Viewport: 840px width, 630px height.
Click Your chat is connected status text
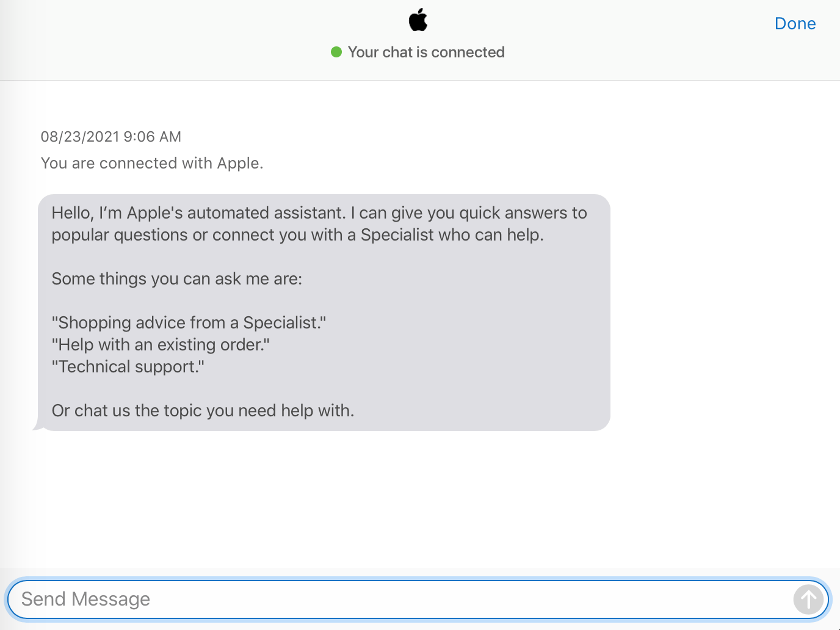click(x=426, y=52)
